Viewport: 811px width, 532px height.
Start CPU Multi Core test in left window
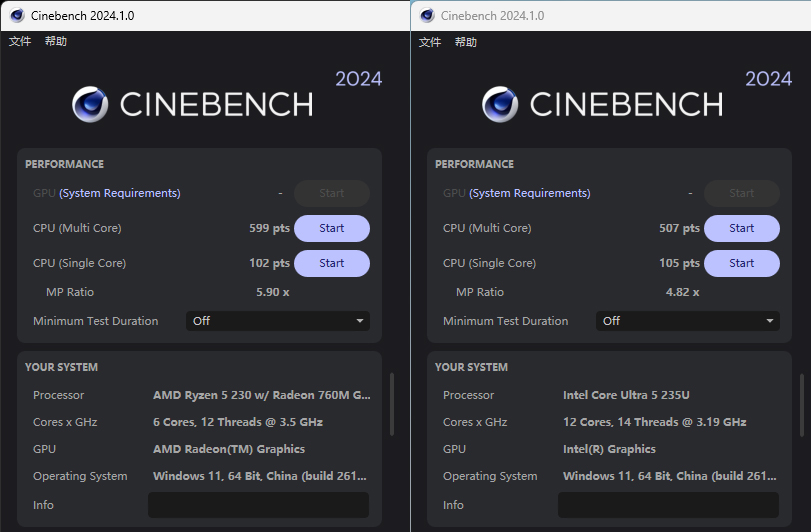point(331,228)
